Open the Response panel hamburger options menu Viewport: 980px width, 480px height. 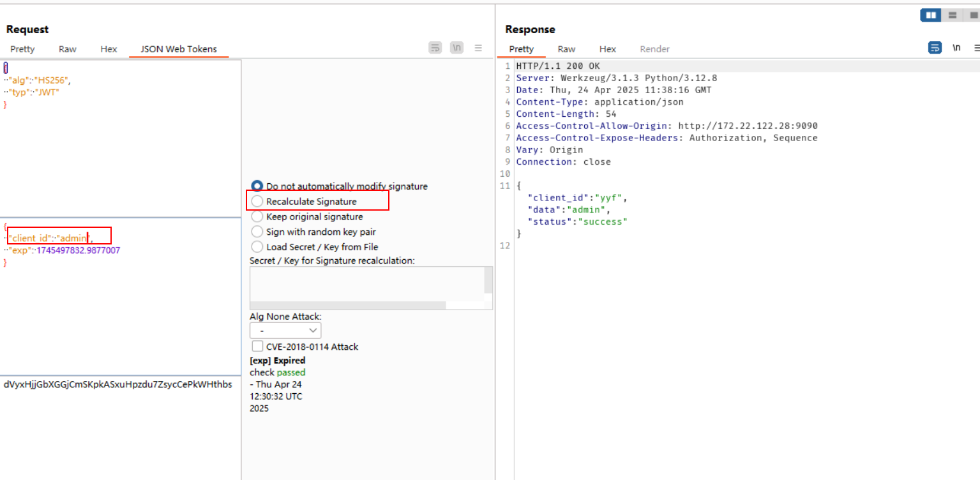point(976,47)
